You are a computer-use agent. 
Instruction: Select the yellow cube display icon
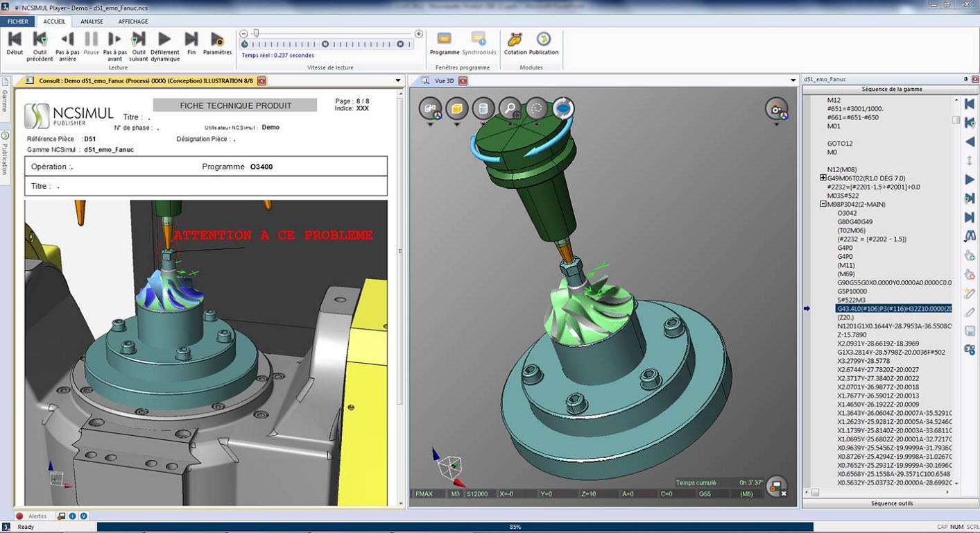456,108
